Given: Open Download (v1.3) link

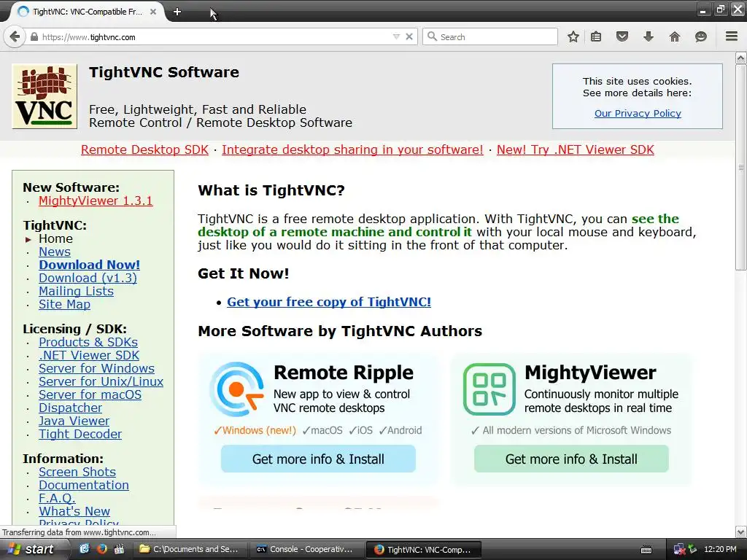Looking at the screenshot, I should [88, 278].
